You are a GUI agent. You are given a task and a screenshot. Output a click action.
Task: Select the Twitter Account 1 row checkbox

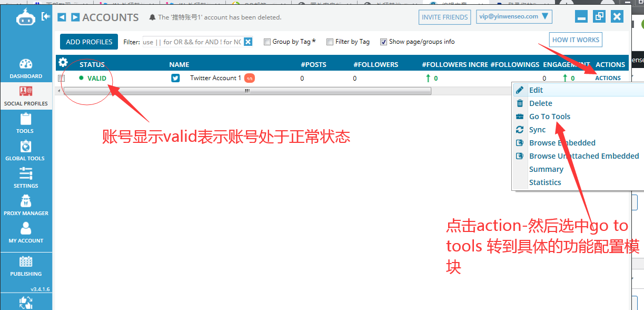pos(62,79)
